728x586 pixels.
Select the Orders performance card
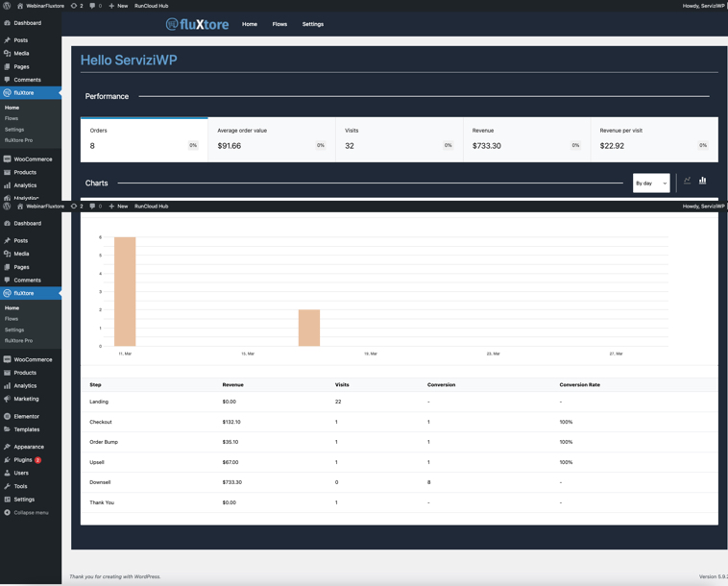coord(144,138)
